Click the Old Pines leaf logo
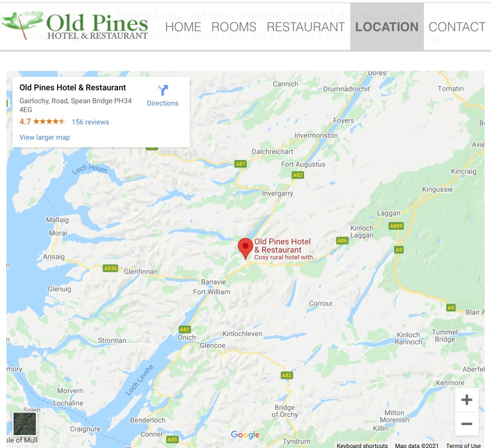 click(22, 24)
